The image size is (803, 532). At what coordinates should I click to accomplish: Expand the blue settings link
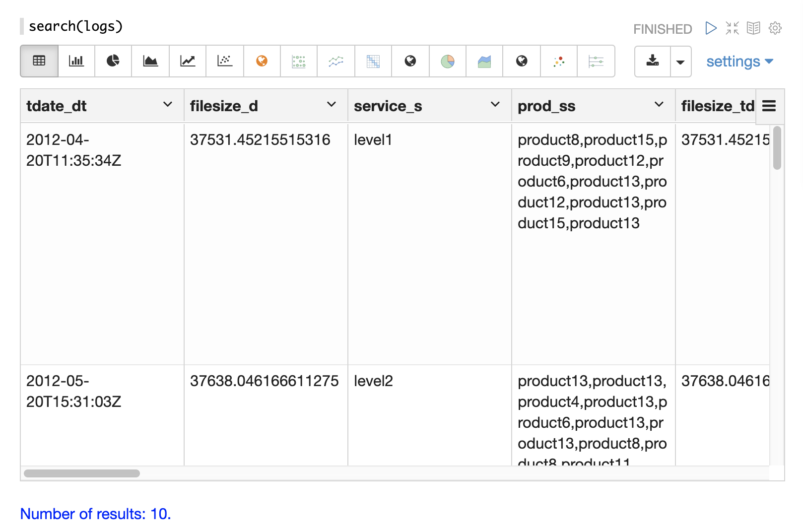pyautogui.click(x=739, y=62)
